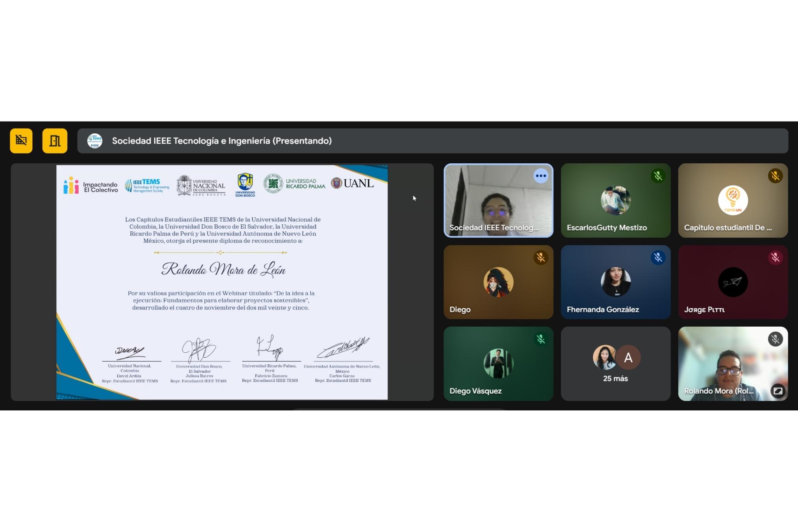798x532 pixels.
Task: Click muted mic icon on Capitulo estudiantil tile
Action: point(775,176)
